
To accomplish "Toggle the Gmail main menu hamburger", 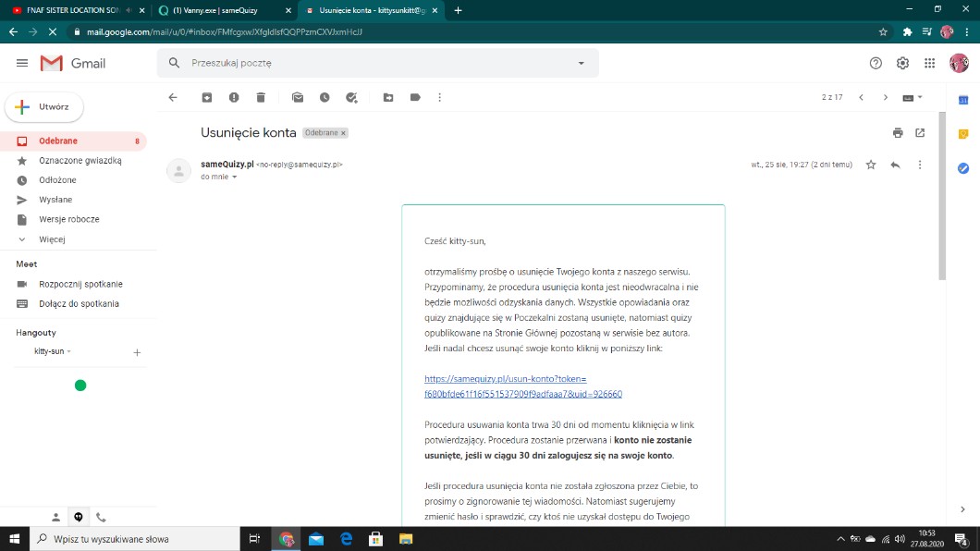I will coord(22,63).
